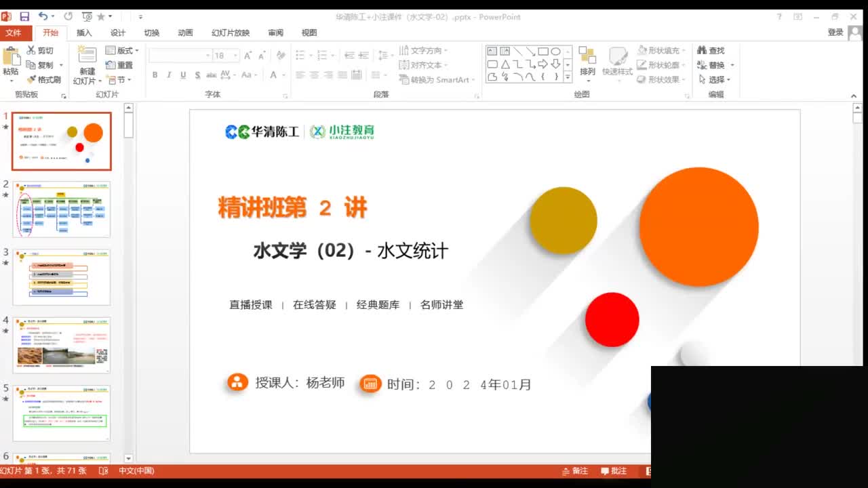The image size is (868, 488).
Task: Toggle Align Right paragraph alignment
Action: [x=328, y=75]
